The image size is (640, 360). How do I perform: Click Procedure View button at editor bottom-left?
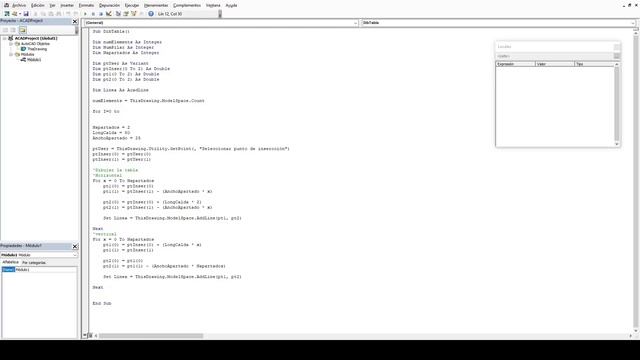click(85, 336)
